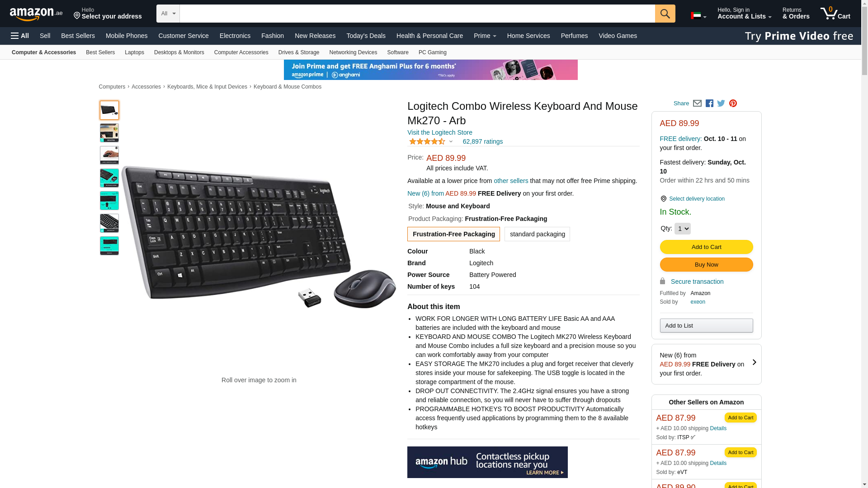Image resolution: width=868 pixels, height=488 pixels.
Task: Click the search magnifier button
Action: [x=665, y=14]
